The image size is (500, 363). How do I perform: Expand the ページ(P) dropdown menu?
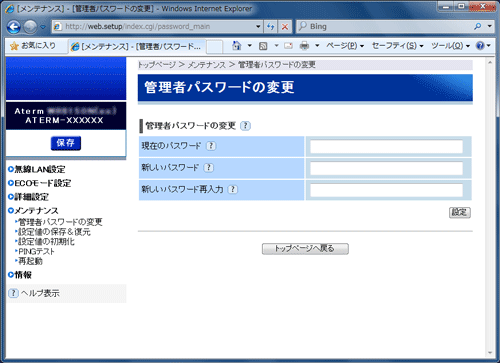tap(345, 46)
